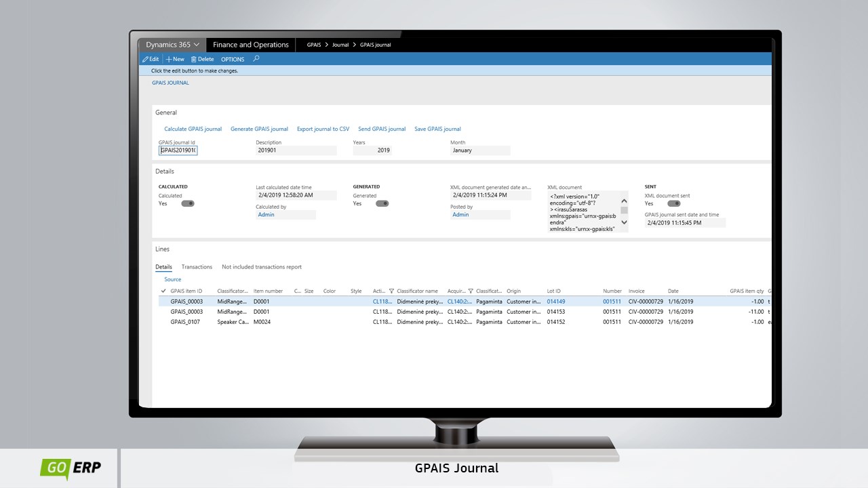This screenshot has height=488, width=868.
Task: Click Lot ID 014152 cell
Action: (556, 322)
